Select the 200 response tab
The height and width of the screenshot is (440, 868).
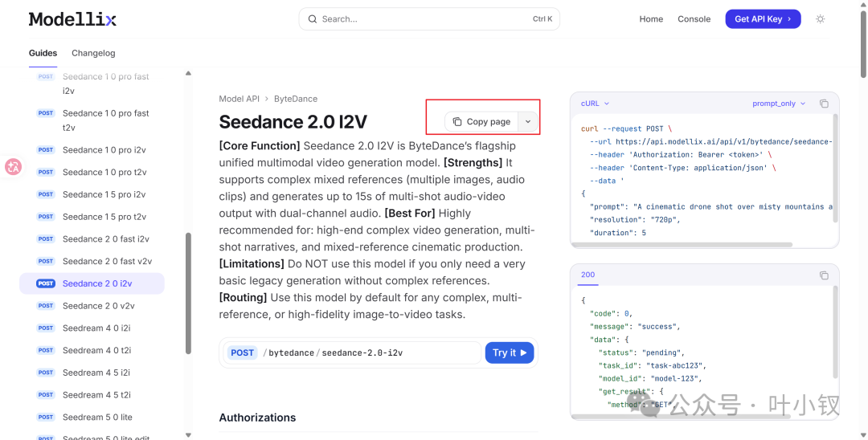pyautogui.click(x=588, y=275)
